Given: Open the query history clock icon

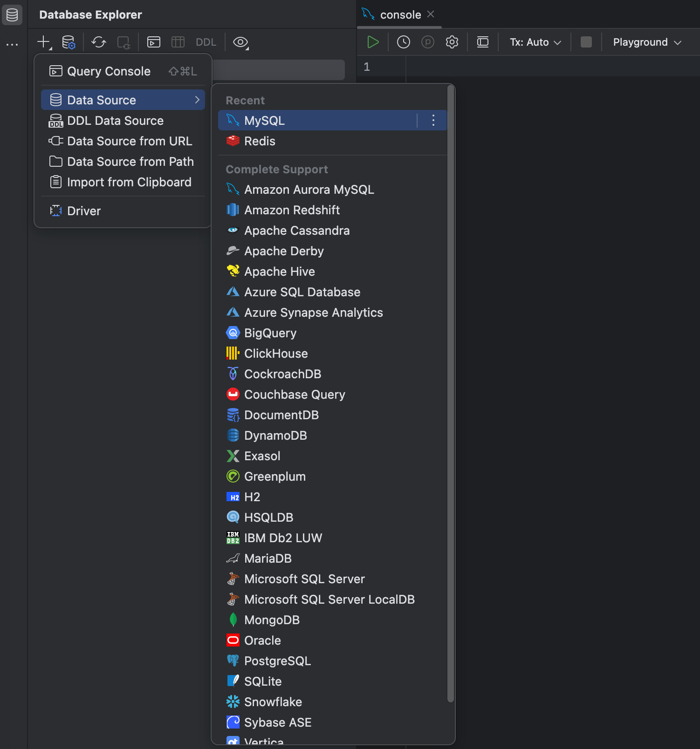Looking at the screenshot, I should (403, 42).
